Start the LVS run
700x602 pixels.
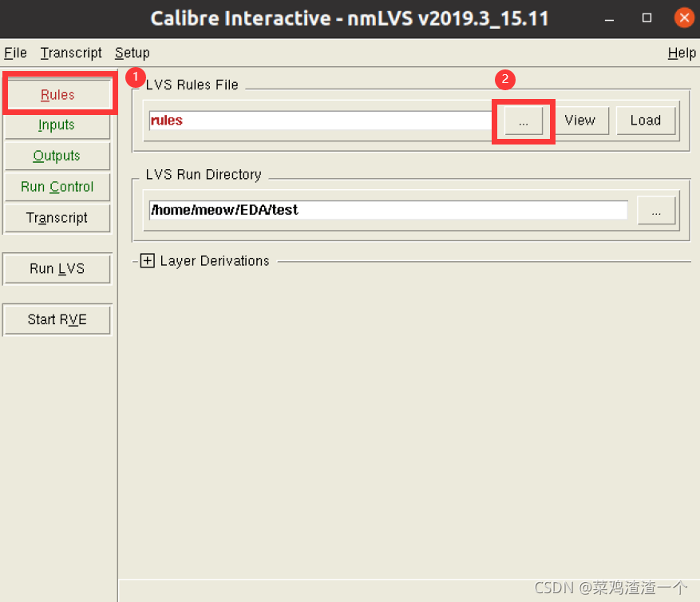57,268
